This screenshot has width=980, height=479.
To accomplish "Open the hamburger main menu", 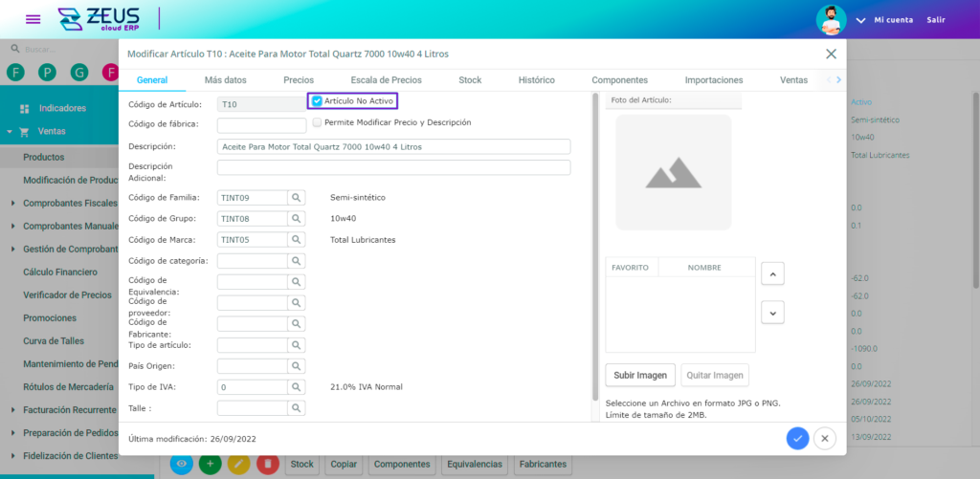I will click(33, 19).
